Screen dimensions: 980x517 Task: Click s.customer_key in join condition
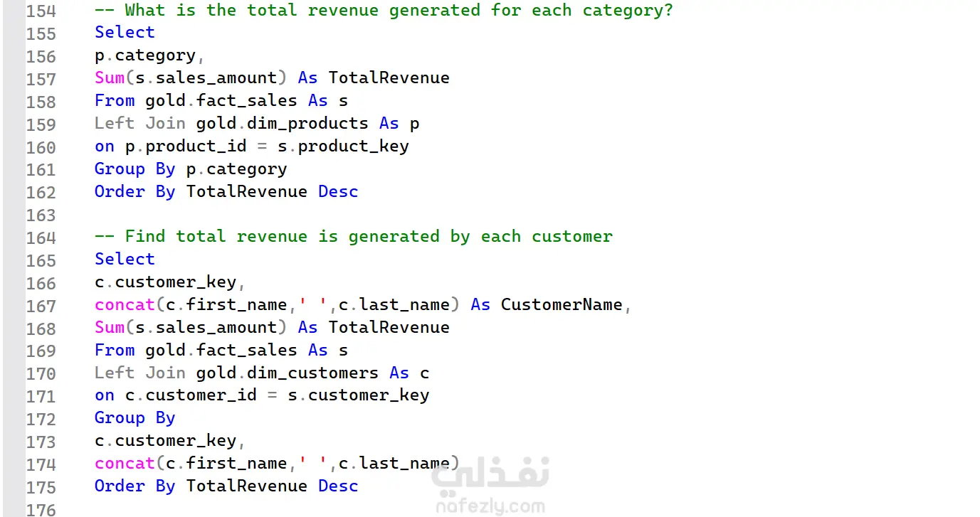[x=359, y=395]
